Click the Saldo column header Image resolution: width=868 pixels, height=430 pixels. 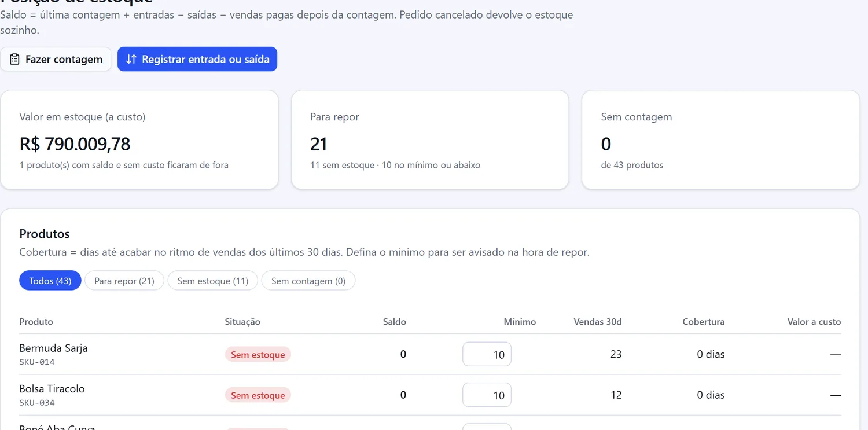point(395,322)
